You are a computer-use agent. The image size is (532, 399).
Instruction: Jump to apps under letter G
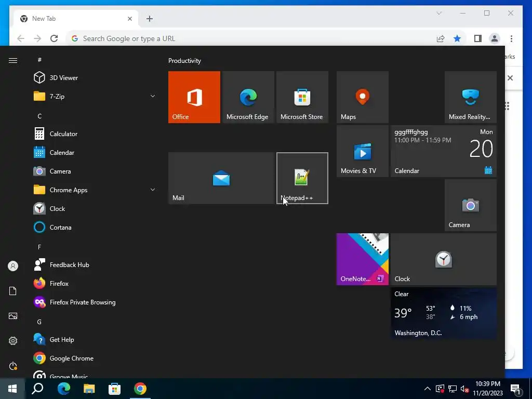[39, 322]
